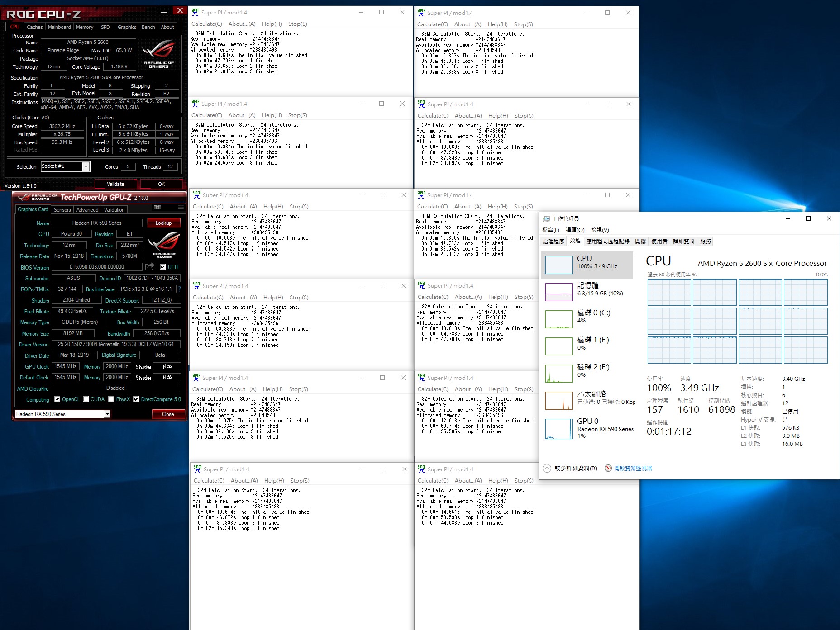Select disk 0 (C:) graph thumbnail
840x630 pixels.
click(558, 319)
